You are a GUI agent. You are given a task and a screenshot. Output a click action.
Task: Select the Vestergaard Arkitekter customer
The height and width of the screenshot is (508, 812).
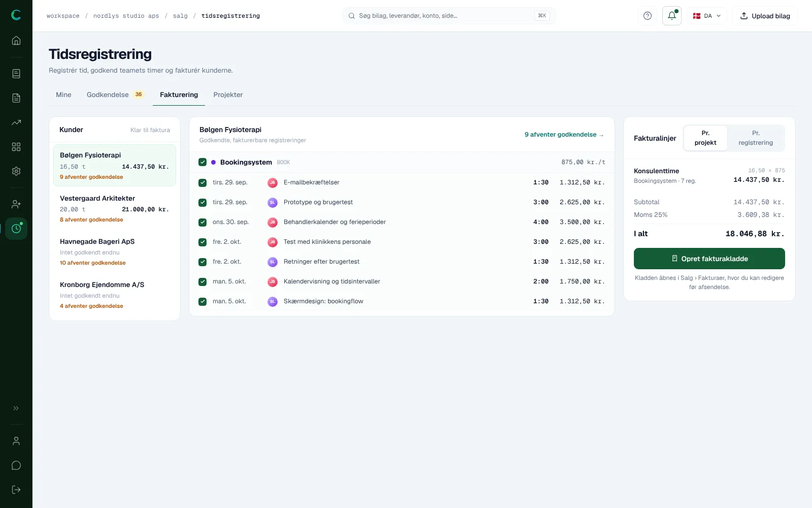[115, 209]
